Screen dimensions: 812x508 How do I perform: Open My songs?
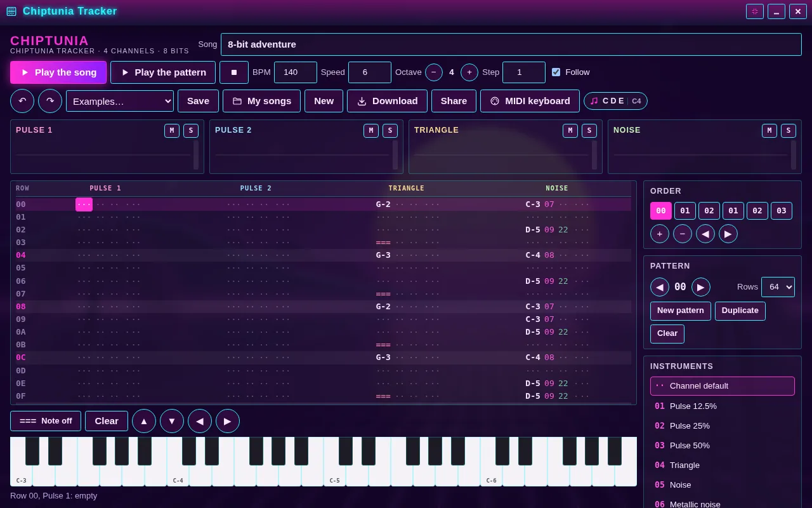[261, 101]
